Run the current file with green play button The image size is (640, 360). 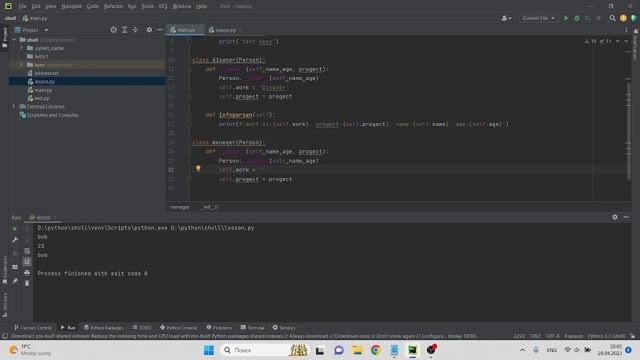566,18
